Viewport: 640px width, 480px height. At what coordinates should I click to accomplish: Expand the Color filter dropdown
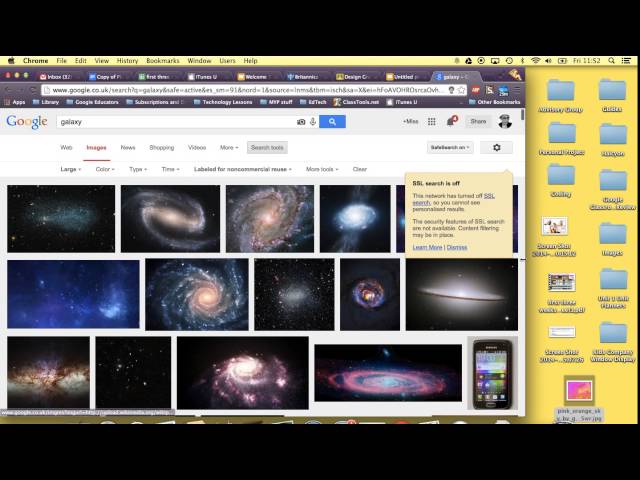coord(105,169)
